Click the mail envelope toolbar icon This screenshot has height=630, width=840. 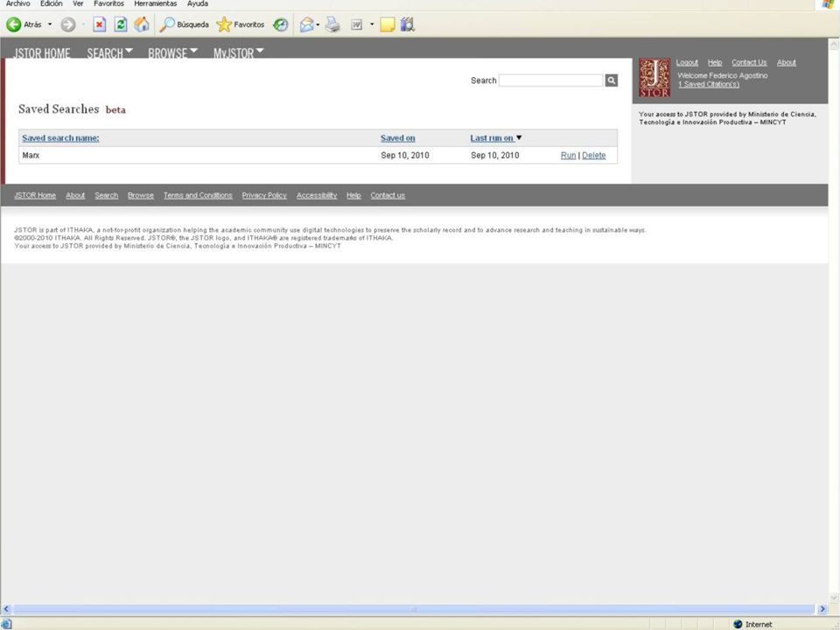(x=306, y=24)
